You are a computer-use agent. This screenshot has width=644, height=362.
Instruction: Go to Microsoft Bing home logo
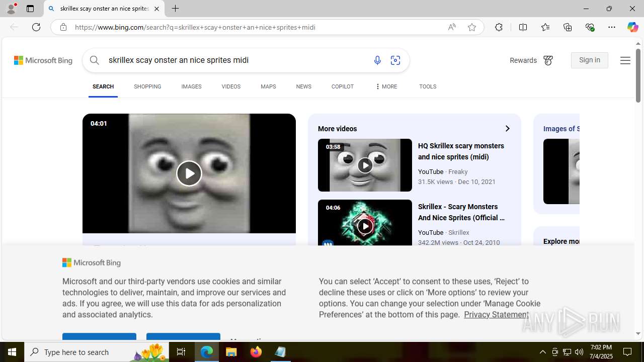[x=43, y=60]
